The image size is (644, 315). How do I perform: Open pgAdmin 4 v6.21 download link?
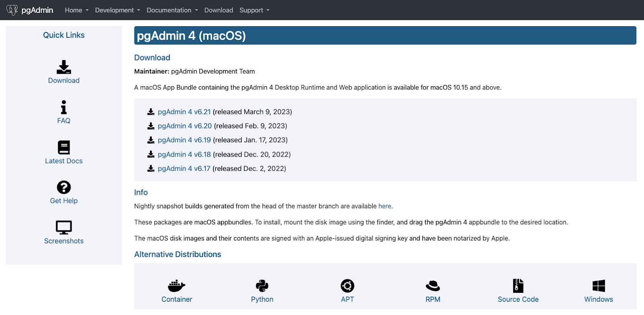point(184,112)
